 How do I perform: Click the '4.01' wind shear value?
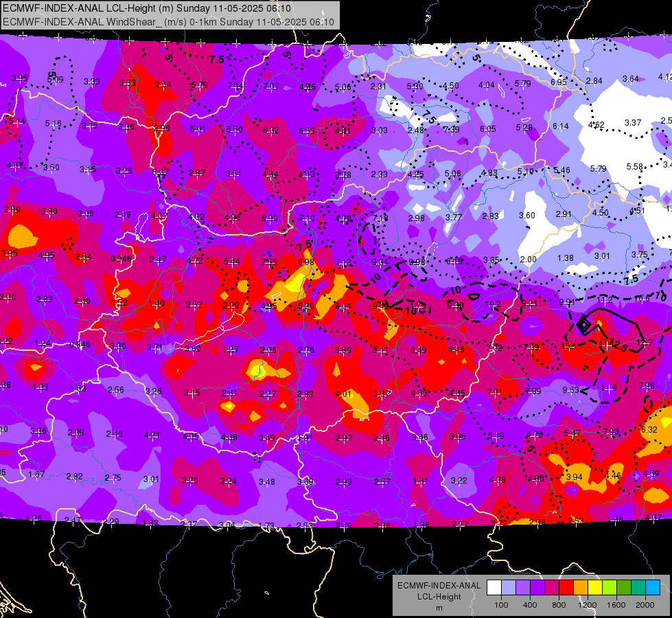click(343, 394)
